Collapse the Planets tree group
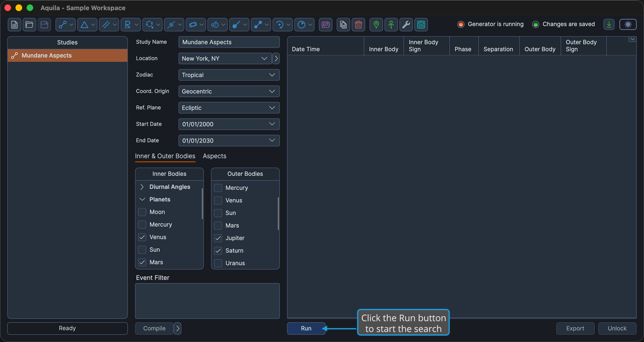The image size is (644, 342). click(142, 199)
